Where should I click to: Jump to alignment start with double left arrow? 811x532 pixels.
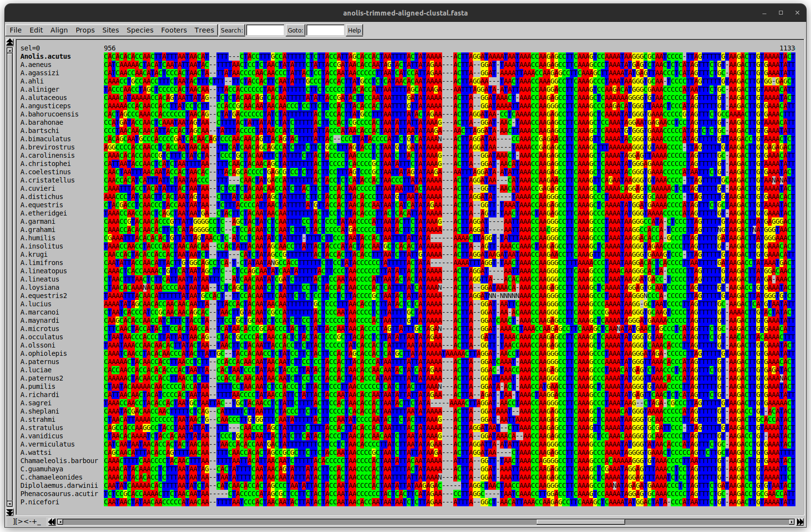point(52,522)
